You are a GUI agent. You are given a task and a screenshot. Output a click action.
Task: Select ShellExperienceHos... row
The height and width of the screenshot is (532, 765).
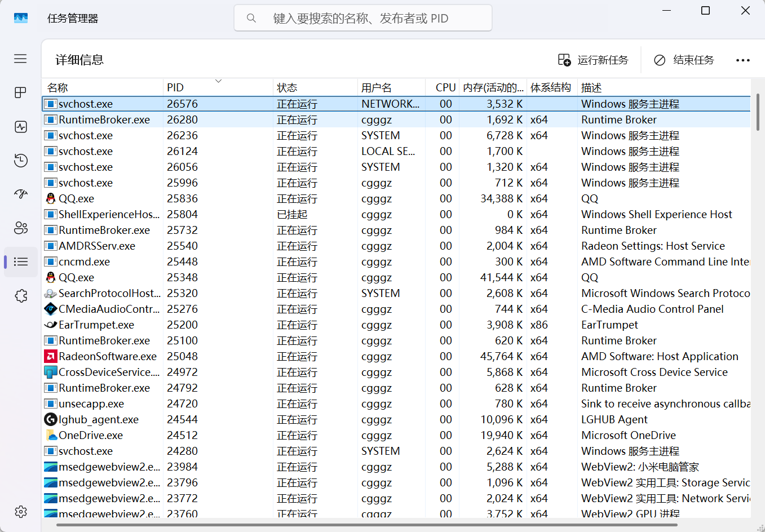click(x=396, y=214)
